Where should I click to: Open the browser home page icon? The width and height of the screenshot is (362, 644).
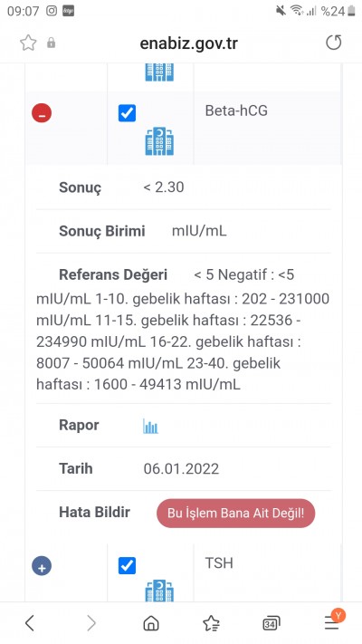tap(150, 623)
